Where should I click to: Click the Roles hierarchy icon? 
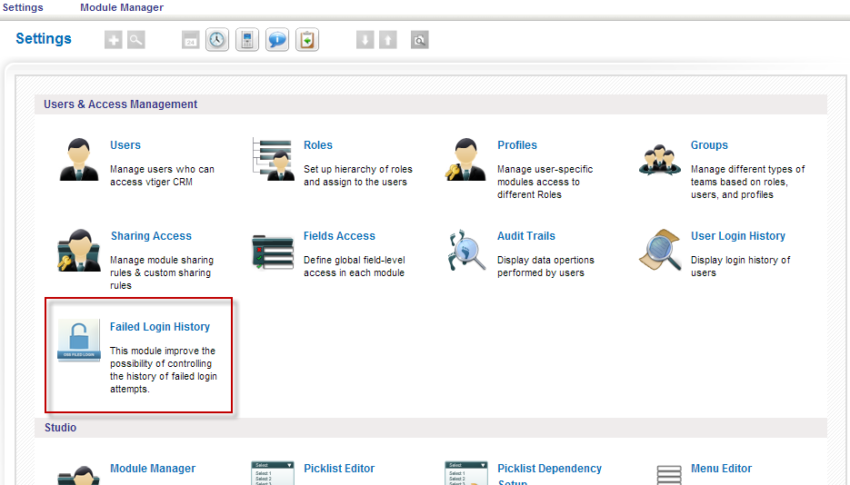[x=273, y=159]
